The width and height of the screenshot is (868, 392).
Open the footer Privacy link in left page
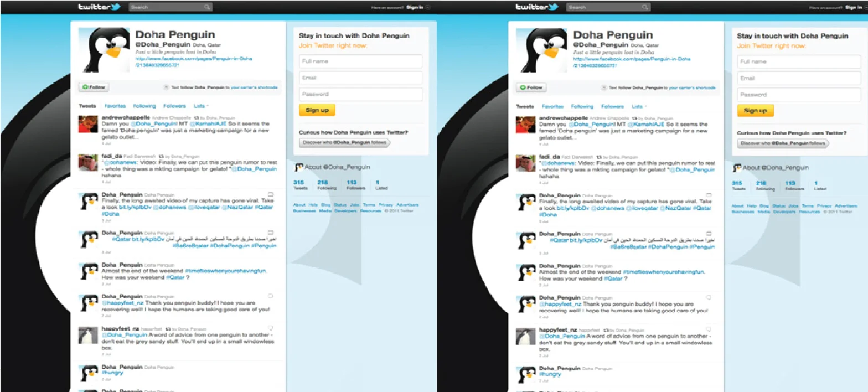pos(386,205)
